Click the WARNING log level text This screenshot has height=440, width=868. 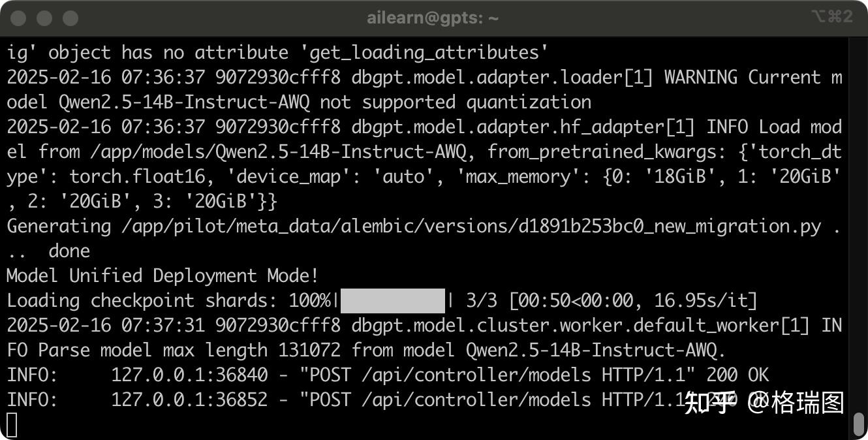[701, 78]
